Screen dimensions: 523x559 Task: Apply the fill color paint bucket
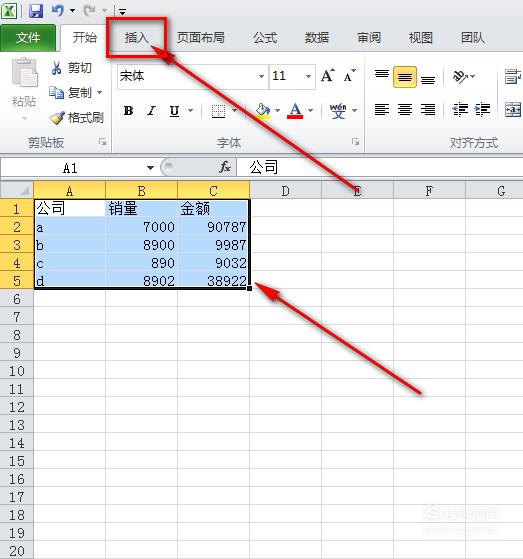click(x=263, y=111)
